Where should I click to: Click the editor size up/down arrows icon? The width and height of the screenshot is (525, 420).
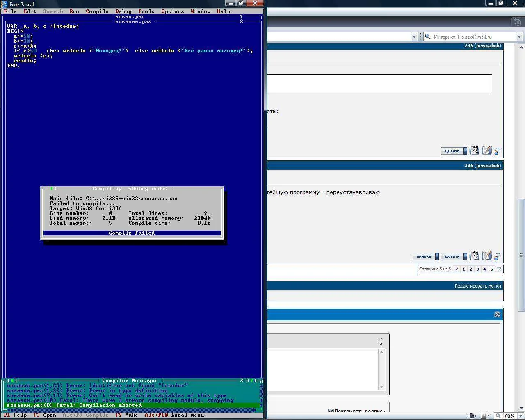tap(381, 342)
